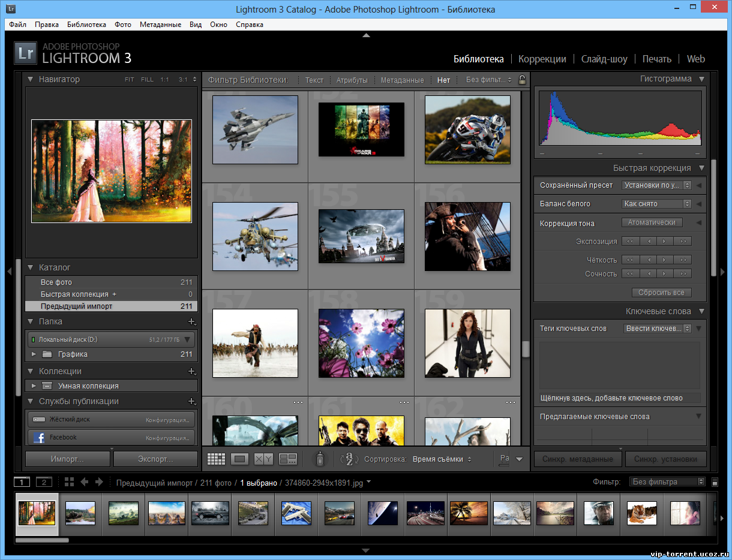Increase Clarity (Чёткость) small step
This screenshot has height=560, width=732.
[x=665, y=260]
